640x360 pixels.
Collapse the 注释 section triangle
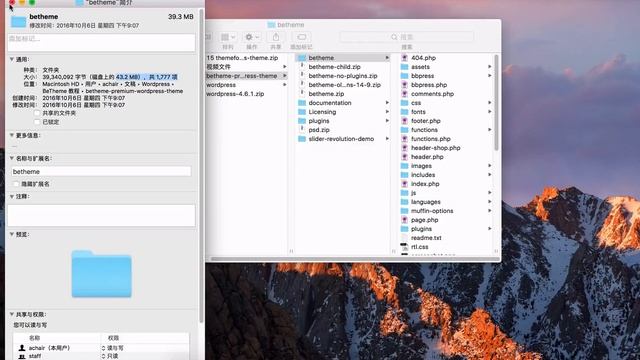pyautogui.click(x=12, y=196)
